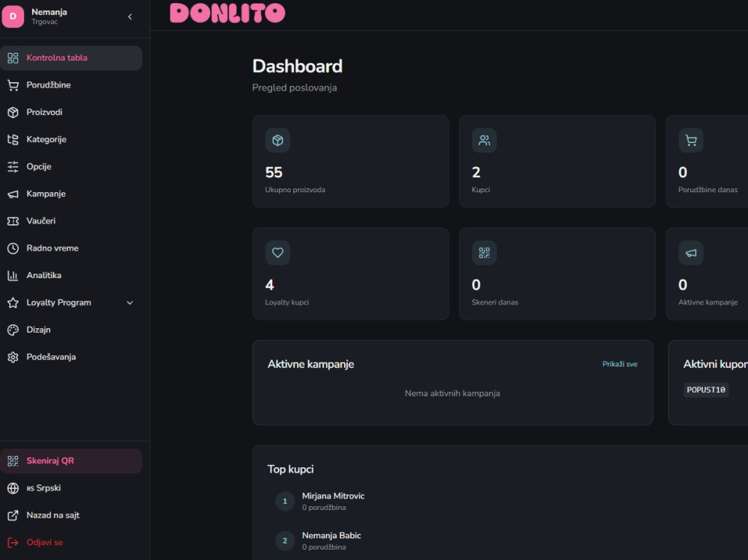The height and width of the screenshot is (560, 748).
Task: Click the Kampanje megaphone icon in sidebar
Action: (13, 194)
